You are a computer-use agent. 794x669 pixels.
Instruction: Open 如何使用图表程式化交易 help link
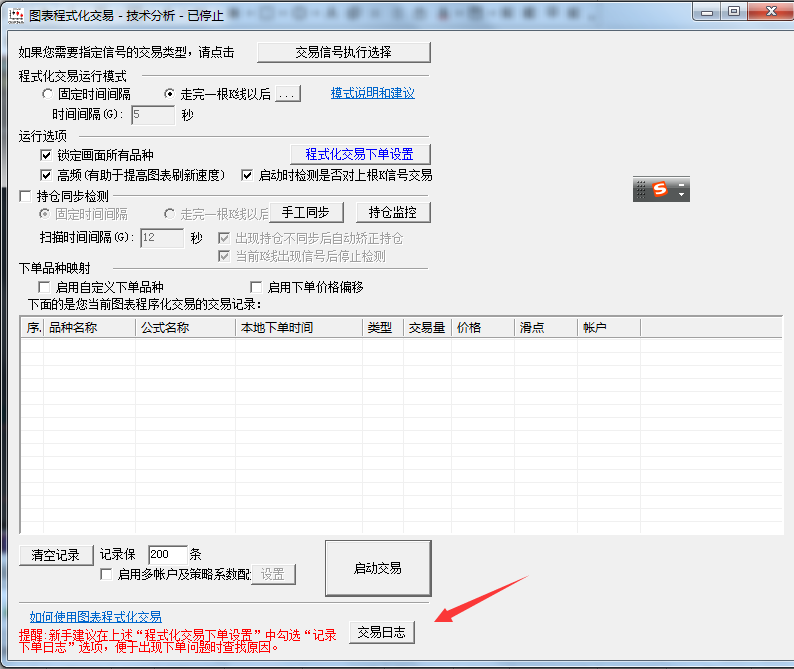pyautogui.click(x=96, y=616)
